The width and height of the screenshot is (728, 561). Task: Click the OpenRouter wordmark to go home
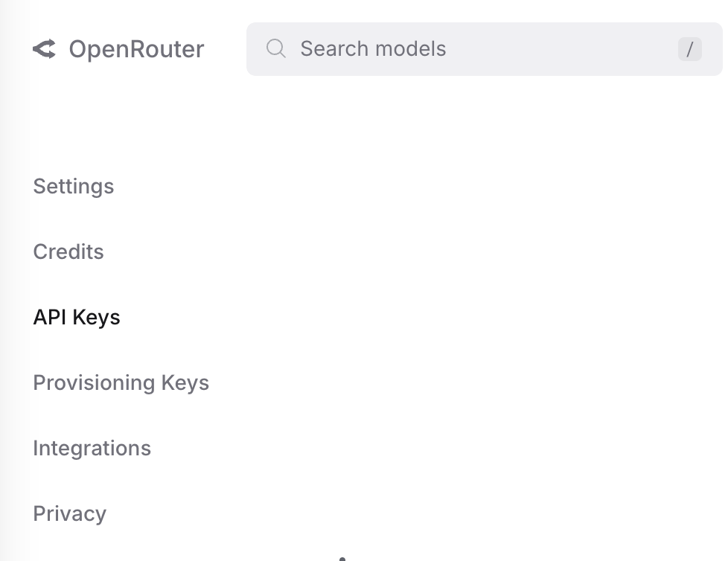pyautogui.click(x=136, y=49)
